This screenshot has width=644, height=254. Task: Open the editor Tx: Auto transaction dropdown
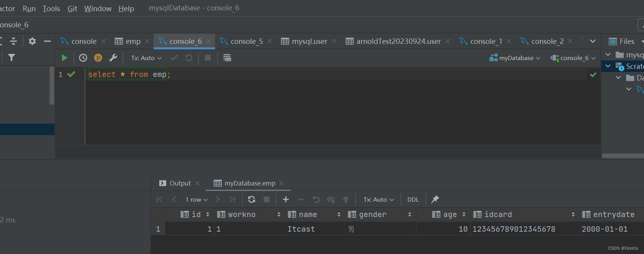click(x=146, y=58)
